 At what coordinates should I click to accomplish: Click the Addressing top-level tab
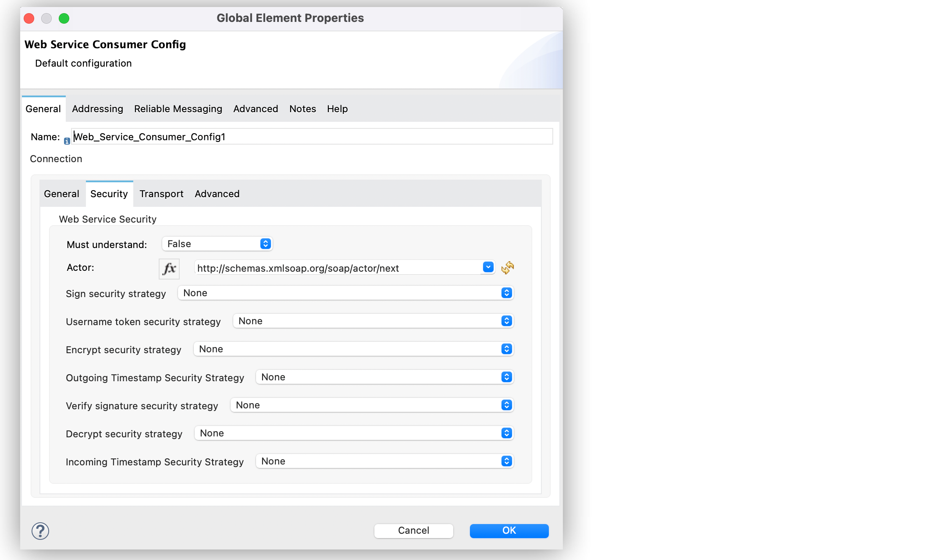coord(97,109)
